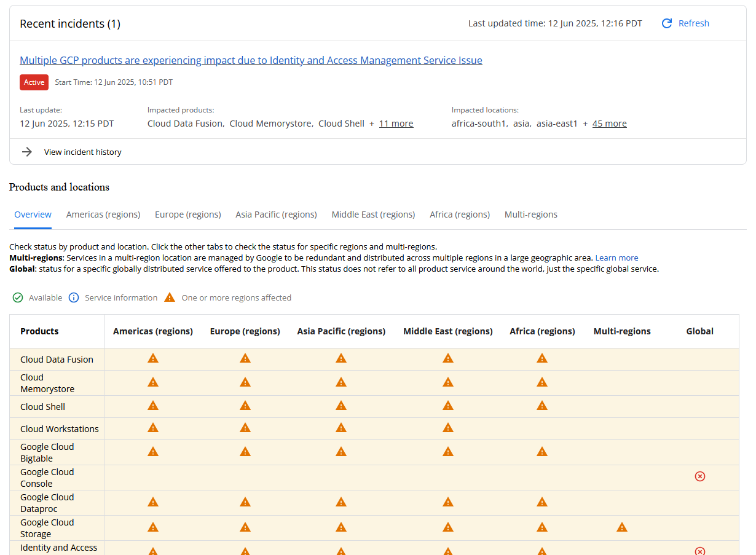The image size is (756, 555).
Task: Click the Google Cloud Dataproc row label
Action: [x=47, y=503]
